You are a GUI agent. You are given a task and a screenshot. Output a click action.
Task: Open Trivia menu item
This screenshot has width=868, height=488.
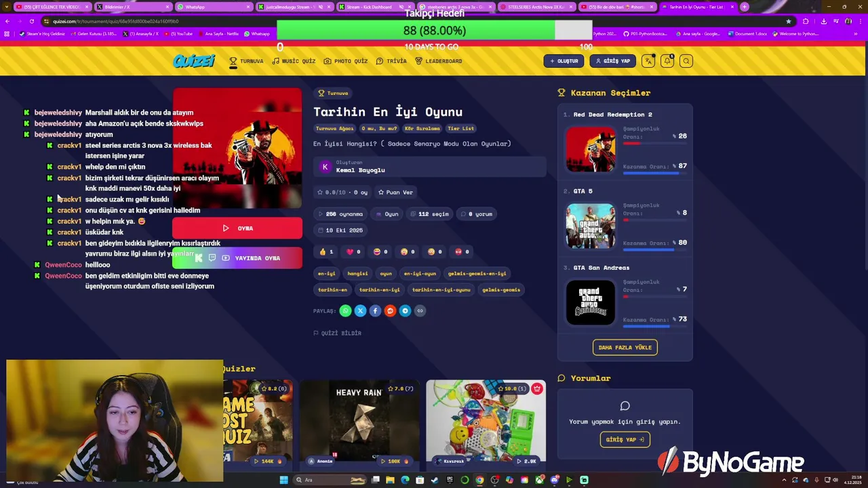[391, 61]
